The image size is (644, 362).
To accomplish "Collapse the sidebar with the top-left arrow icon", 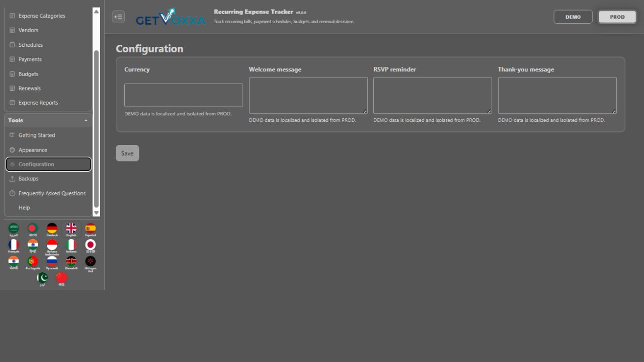I will pyautogui.click(x=118, y=17).
